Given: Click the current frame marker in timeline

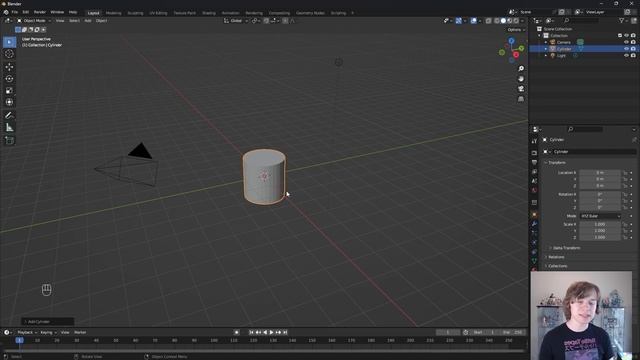Looking at the screenshot, I should [19, 340].
